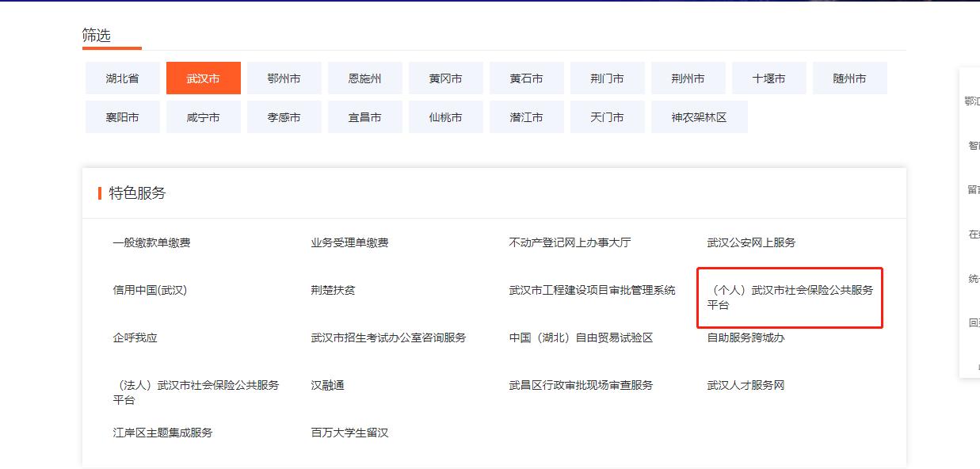Image resolution: width=980 pixels, height=469 pixels.
Task: Select the 襄阳市 city button
Action: pos(122,116)
